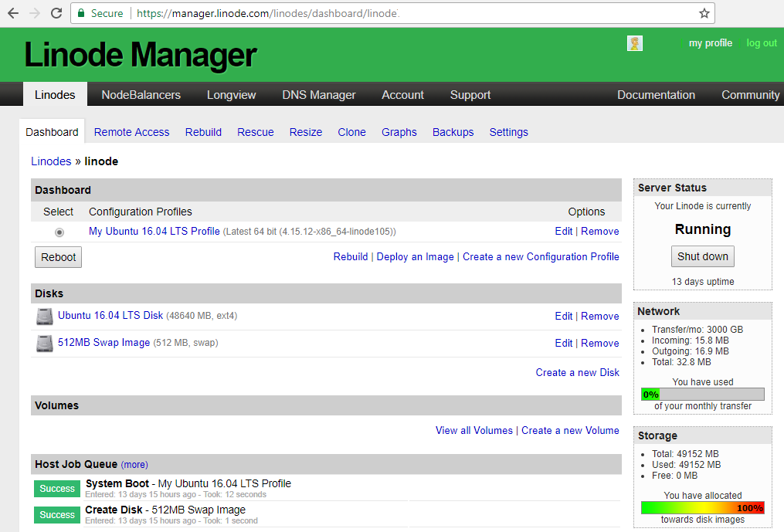Image resolution: width=784 pixels, height=532 pixels.
Task: Click the browser address bar
Action: (392, 13)
